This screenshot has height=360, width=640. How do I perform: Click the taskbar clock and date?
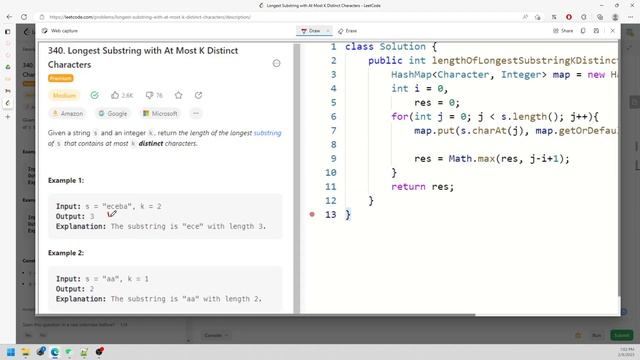click(x=626, y=352)
